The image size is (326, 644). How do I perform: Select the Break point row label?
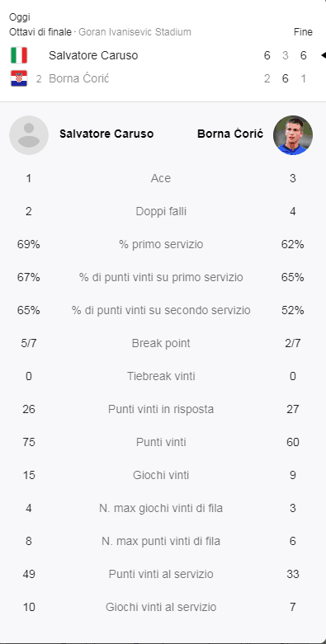click(x=161, y=343)
